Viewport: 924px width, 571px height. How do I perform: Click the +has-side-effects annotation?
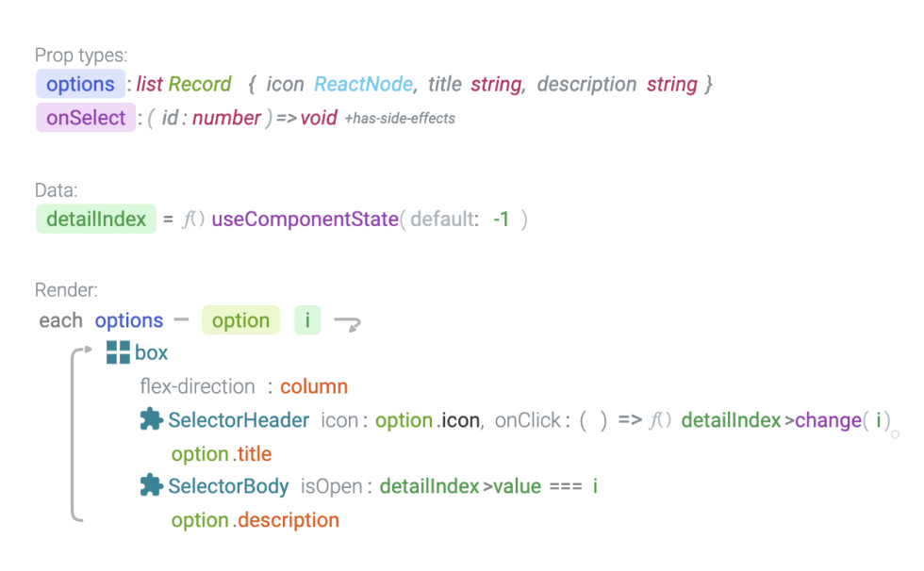pos(400,119)
